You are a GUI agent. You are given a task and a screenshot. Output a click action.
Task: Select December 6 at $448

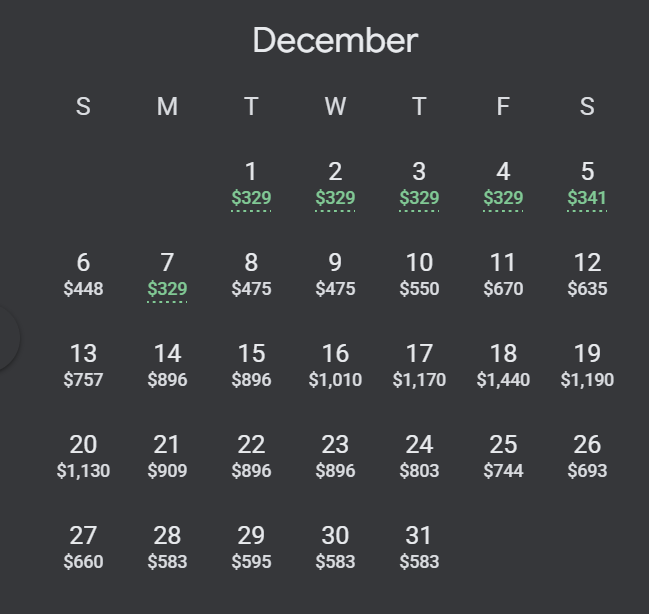[83, 276]
